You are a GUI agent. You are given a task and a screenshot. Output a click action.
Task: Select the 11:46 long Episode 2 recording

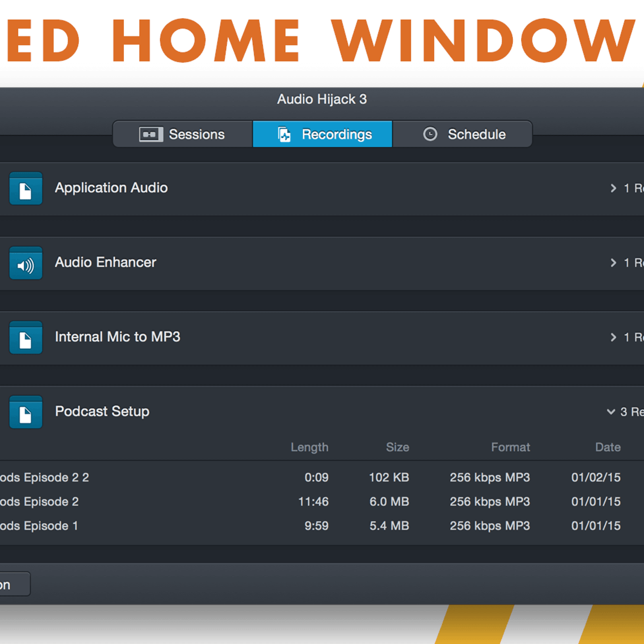point(322,502)
